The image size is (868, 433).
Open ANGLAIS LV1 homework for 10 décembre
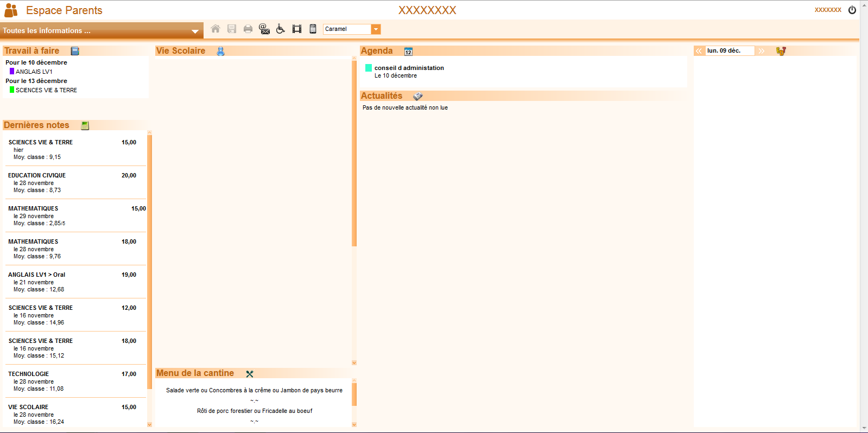(x=34, y=72)
